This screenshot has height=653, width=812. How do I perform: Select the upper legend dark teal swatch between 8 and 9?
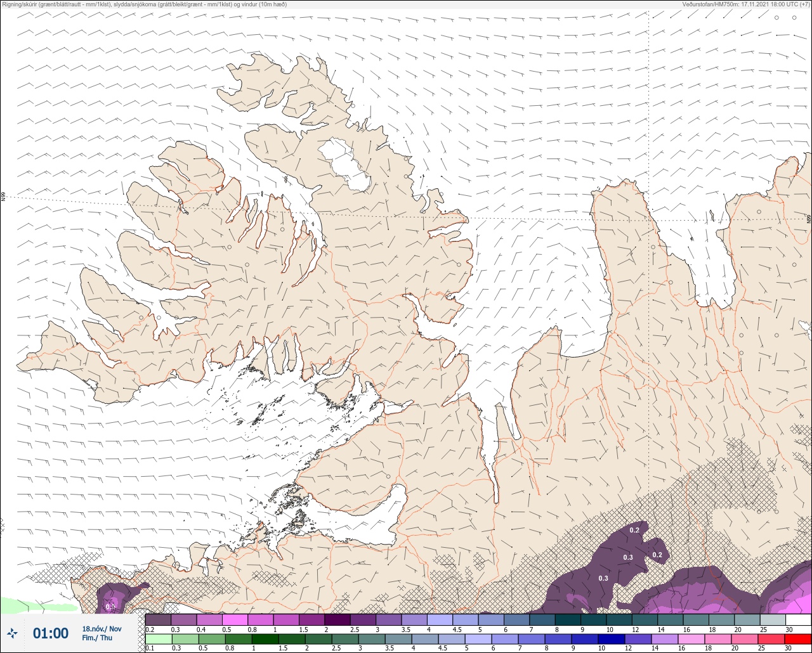tap(568, 619)
